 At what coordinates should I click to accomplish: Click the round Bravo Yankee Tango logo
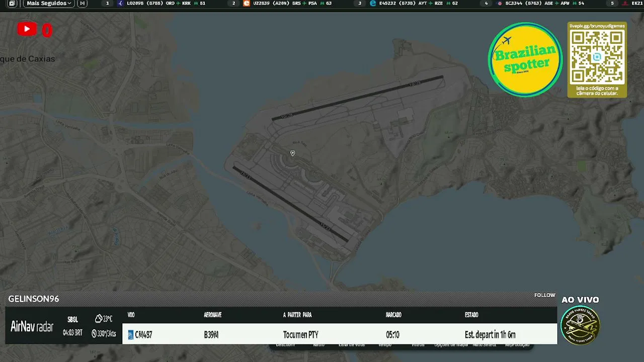(x=580, y=325)
